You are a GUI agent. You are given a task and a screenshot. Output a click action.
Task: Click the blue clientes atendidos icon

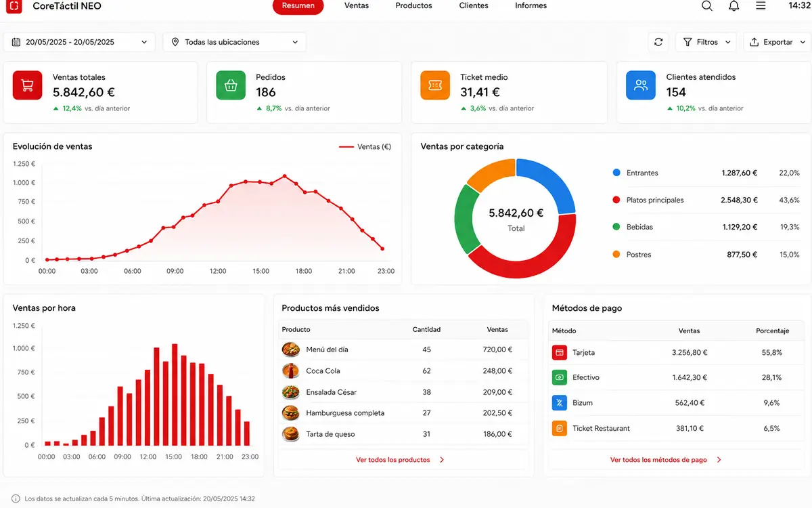[x=641, y=85]
